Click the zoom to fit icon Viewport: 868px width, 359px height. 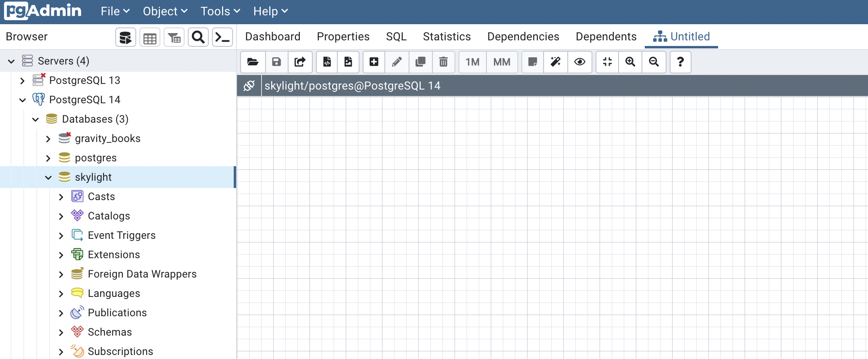(607, 62)
